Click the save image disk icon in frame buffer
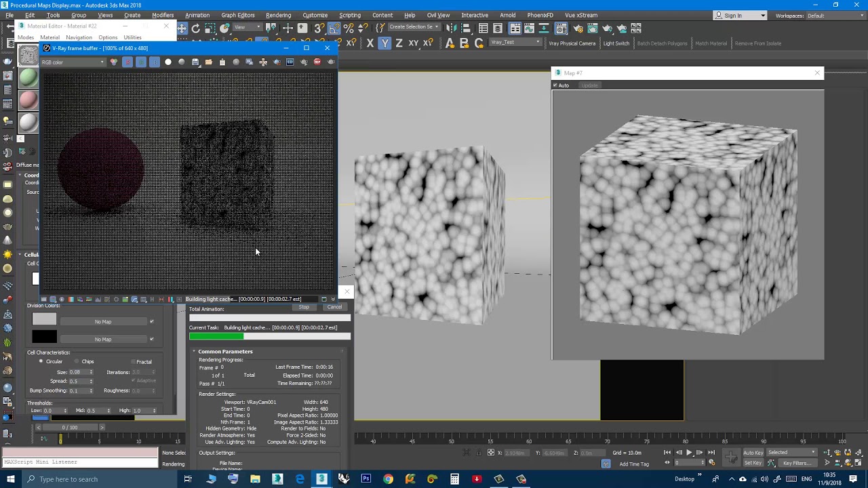Image resolution: width=868 pixels, height=488 pixels. (x=195, y=62)
